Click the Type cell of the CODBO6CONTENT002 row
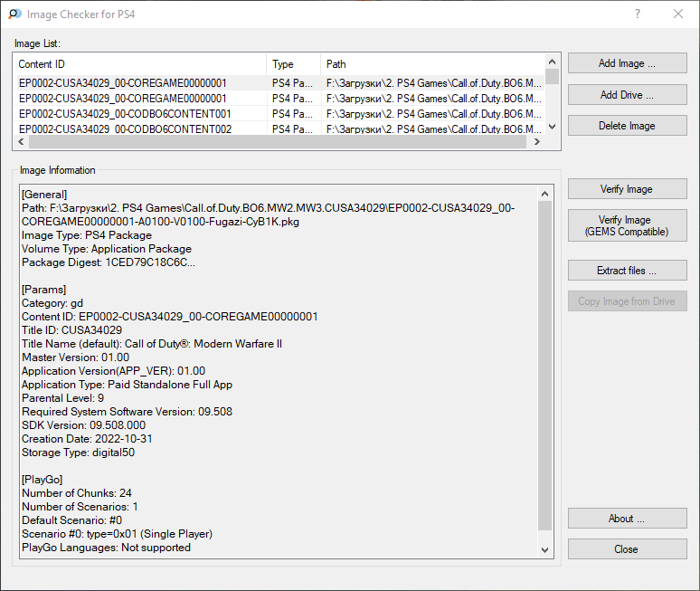Screen dimensions: 700x591 coord(292,129)
